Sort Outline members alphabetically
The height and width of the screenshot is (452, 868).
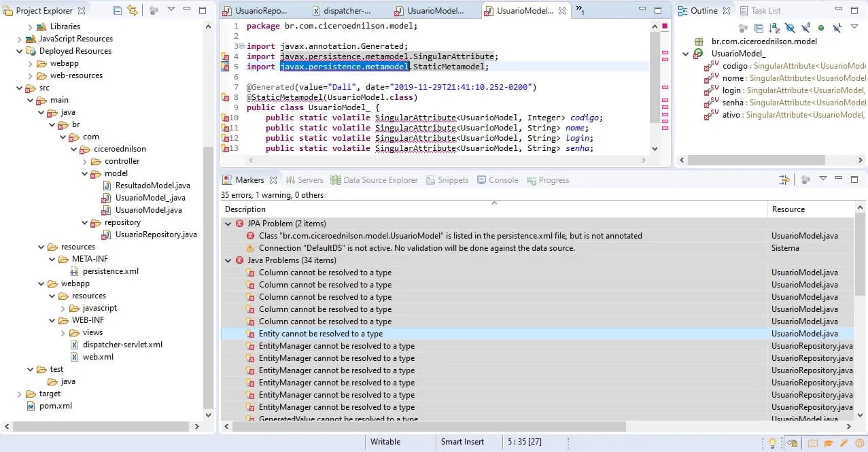point(774,28)
